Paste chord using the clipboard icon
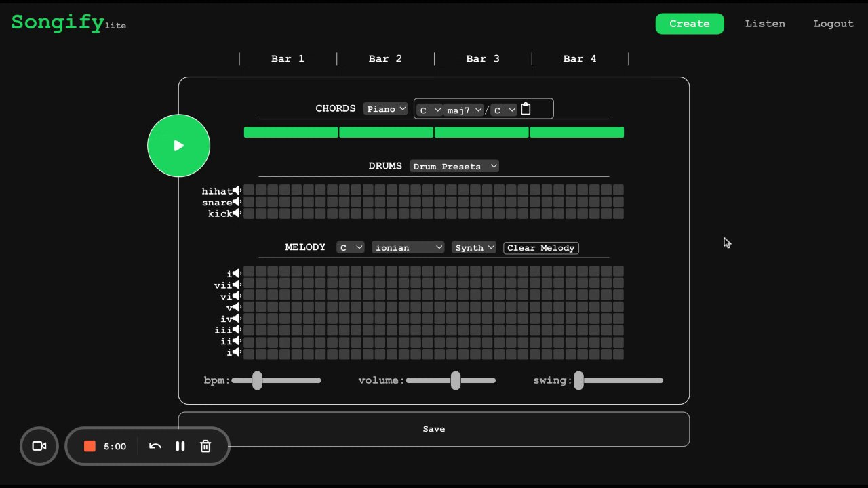Screen dimensions: 868x488 point(526,109)
